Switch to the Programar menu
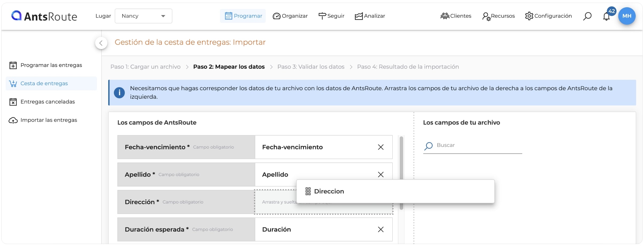This screenshot has width=644, height=246. (x=243, y=16)
